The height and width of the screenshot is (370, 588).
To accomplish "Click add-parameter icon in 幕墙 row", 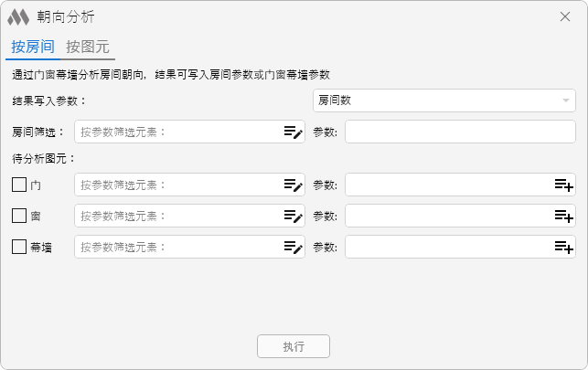I will click(564, 248).
